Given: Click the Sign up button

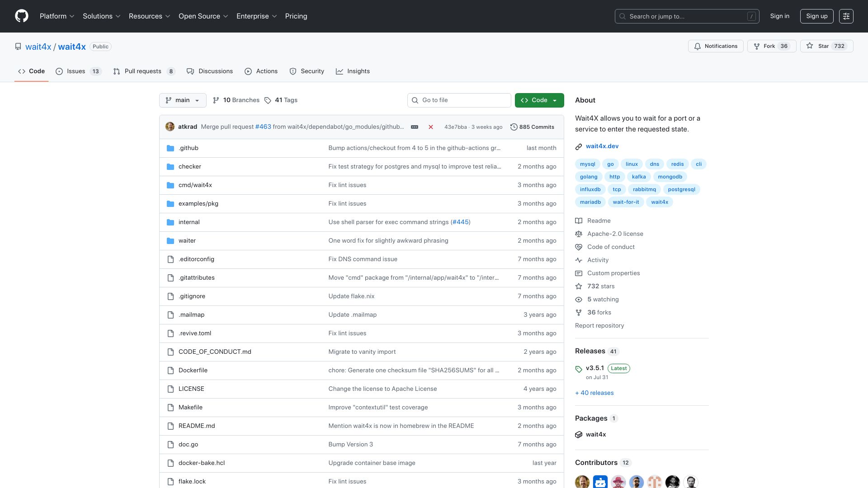Looking at the screenshot, I should click(x=817, y=16).
